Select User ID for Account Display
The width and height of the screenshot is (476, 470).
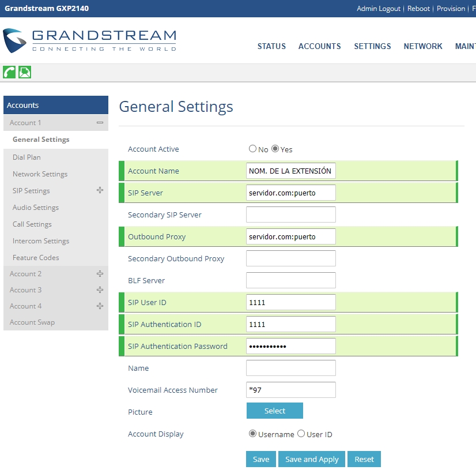pos(301,433)
